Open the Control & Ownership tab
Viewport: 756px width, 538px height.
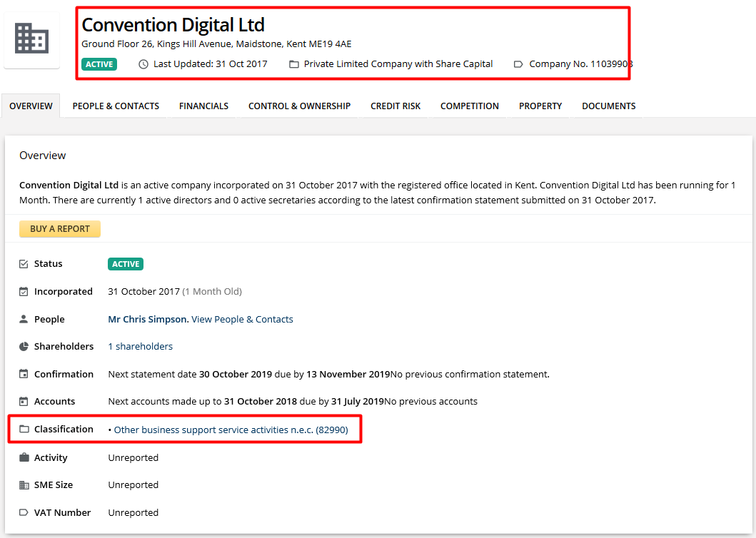pyautogui.click(x=299, y=106)
